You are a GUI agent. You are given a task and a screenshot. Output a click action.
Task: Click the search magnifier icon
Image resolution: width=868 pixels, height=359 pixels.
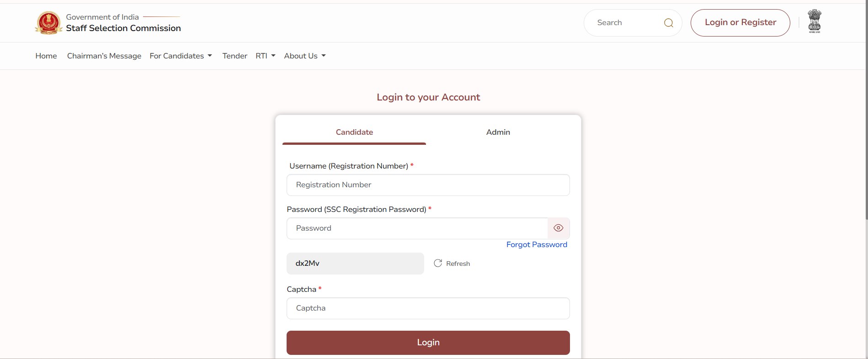668,23
